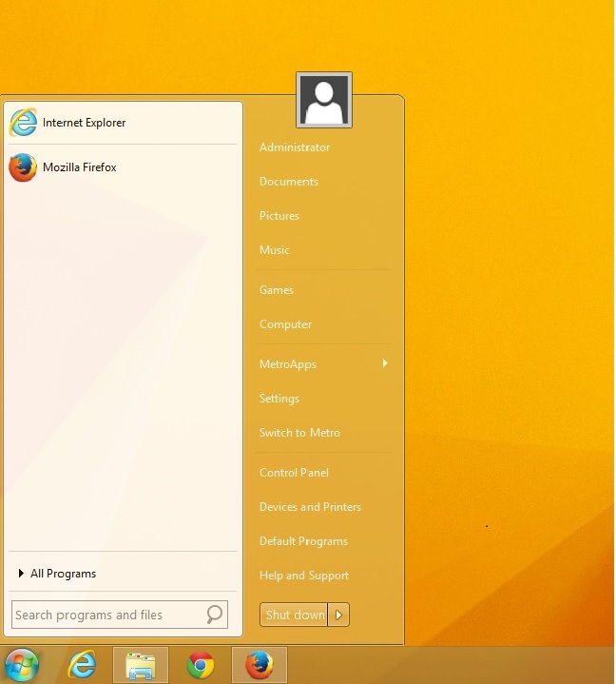Open Default Programs
Viewport: 616px width, 684px height.
tap(303, 541)
